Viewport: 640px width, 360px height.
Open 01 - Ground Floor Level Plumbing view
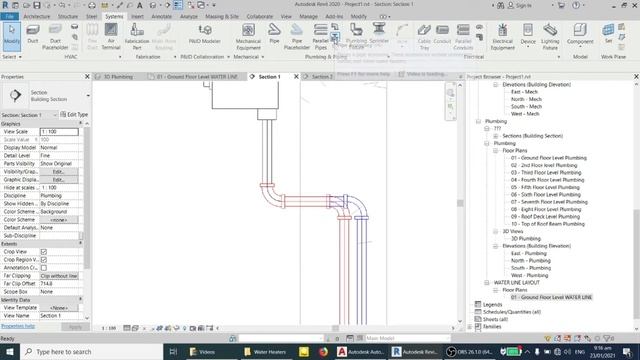(x=549, y=158)
